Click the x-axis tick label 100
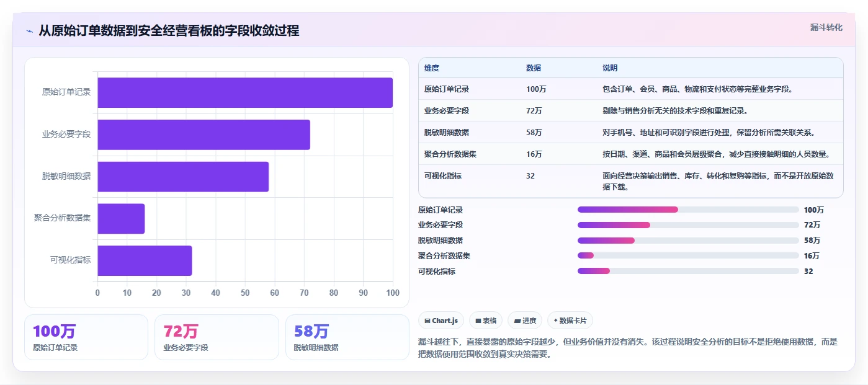 click(x=392, y=293)
